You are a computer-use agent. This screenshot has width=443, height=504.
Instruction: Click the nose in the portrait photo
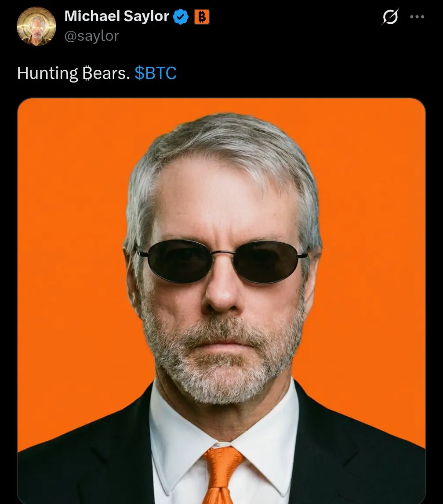221,292
